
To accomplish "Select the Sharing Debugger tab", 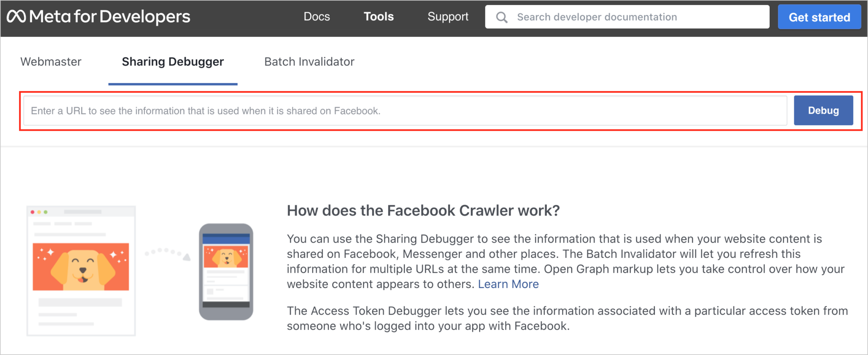I will [x=173, y=62].
